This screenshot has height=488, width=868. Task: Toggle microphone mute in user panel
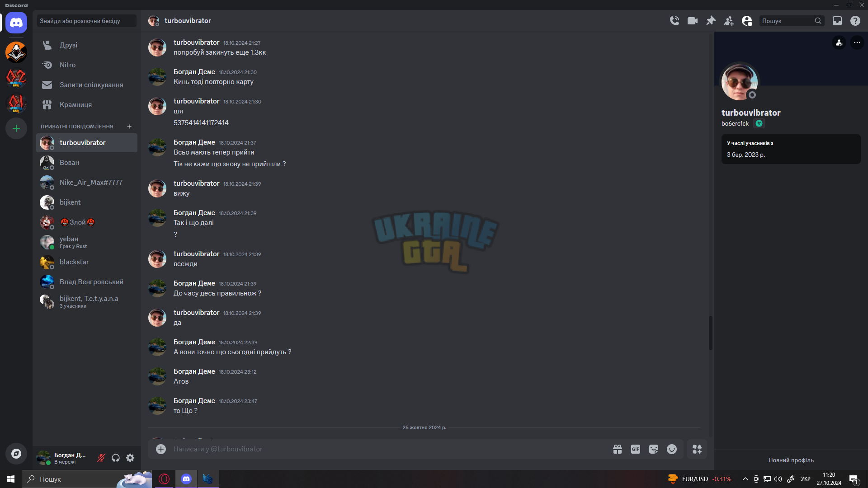click(101, 458)
